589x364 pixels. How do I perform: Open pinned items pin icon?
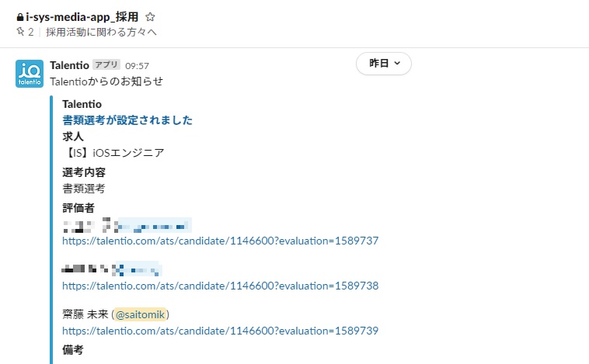click(20, 32)
